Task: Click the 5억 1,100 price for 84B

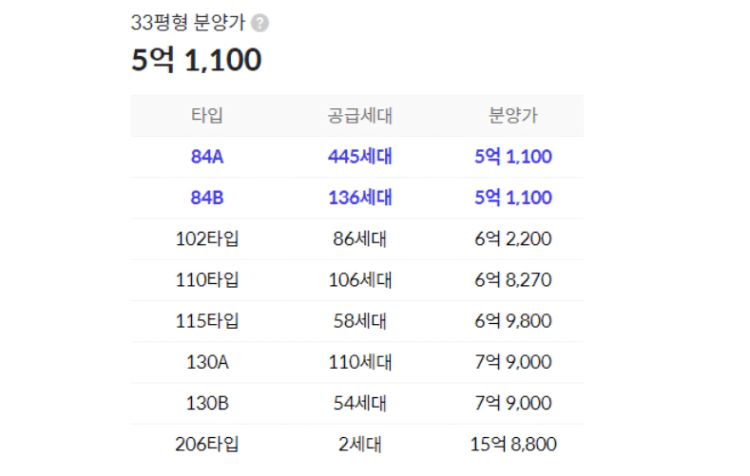Action: tap(513, 198)
